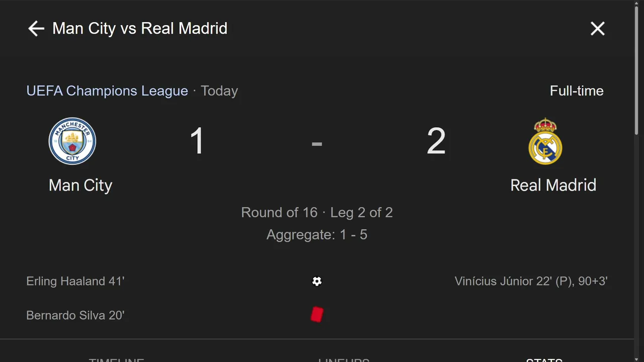This screenshot has width=644, height=362.
Task: Select the Man City team name
Action: pyautogui.click(x=80, y=185)
